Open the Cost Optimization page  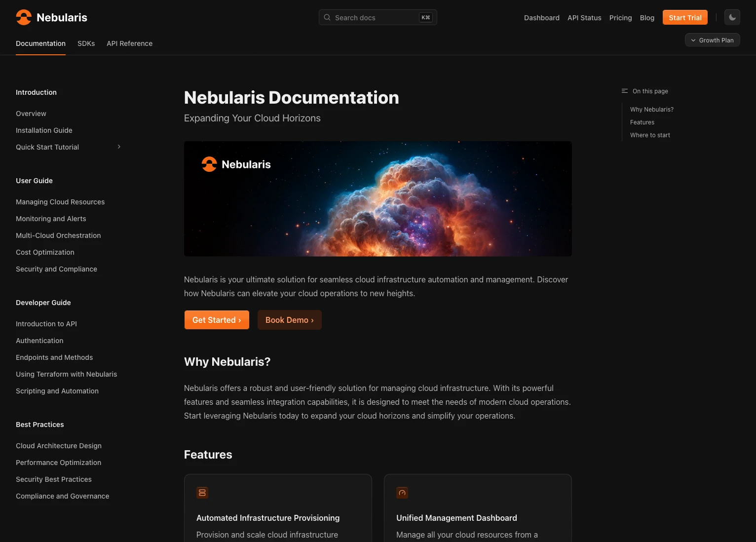45,252
